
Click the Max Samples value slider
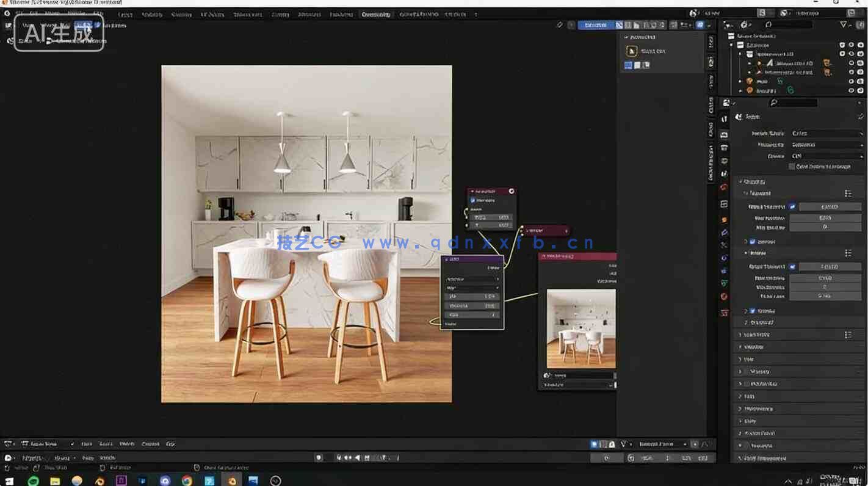click(825, 217)
